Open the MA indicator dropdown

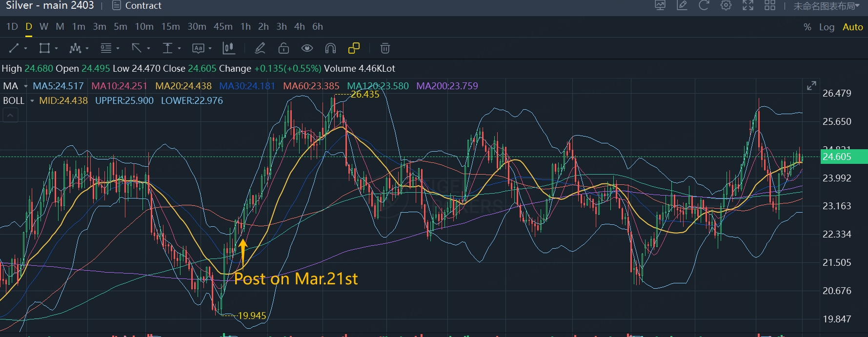tap(26, 86)
